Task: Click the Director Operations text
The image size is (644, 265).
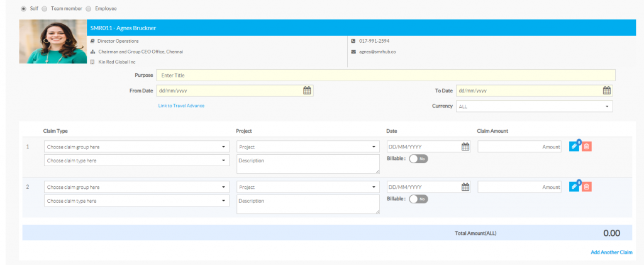Action: coord(118,41)
